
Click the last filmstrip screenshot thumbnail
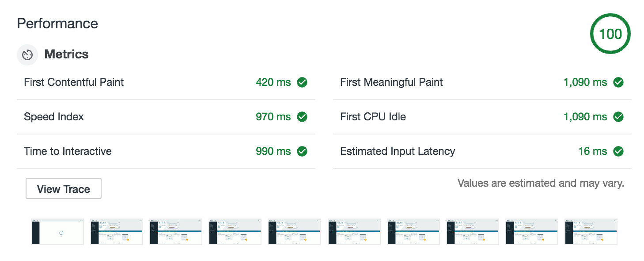coord(591,231)
